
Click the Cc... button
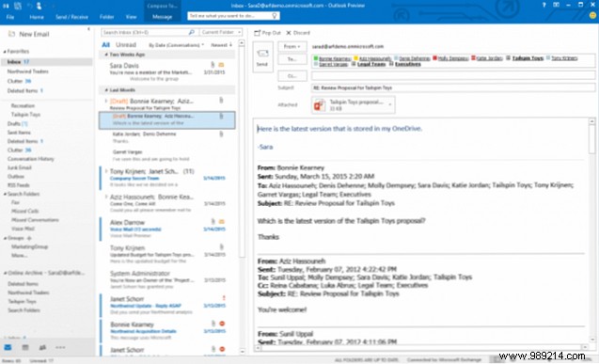click(x=292, y=76)
